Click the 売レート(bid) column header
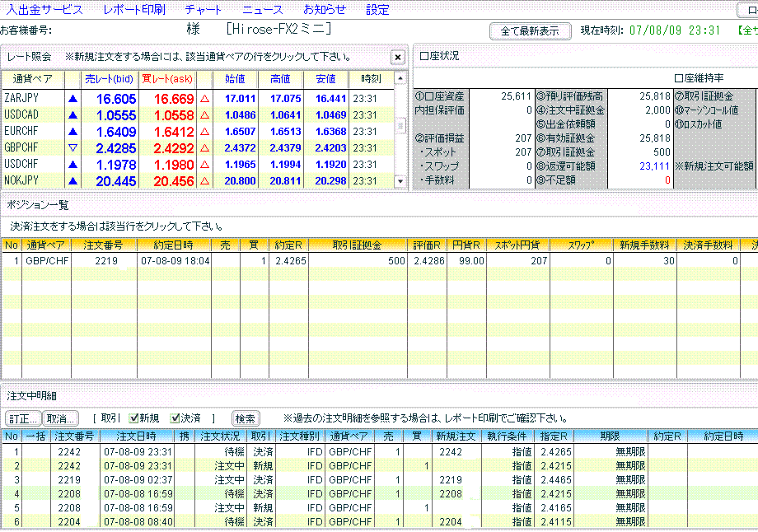The image size is (758, 532). click(x=110, y=79)
